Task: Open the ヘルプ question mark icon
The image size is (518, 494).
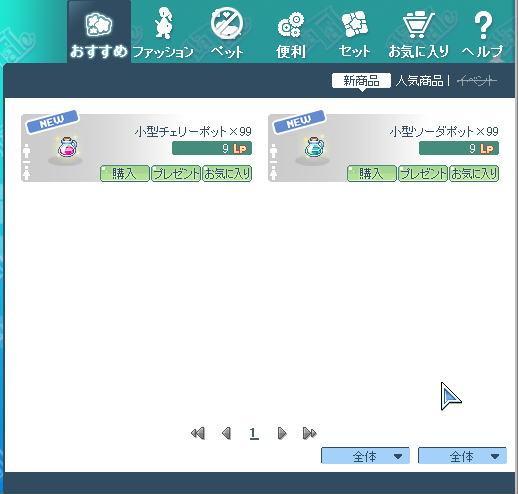Action: 483,25
